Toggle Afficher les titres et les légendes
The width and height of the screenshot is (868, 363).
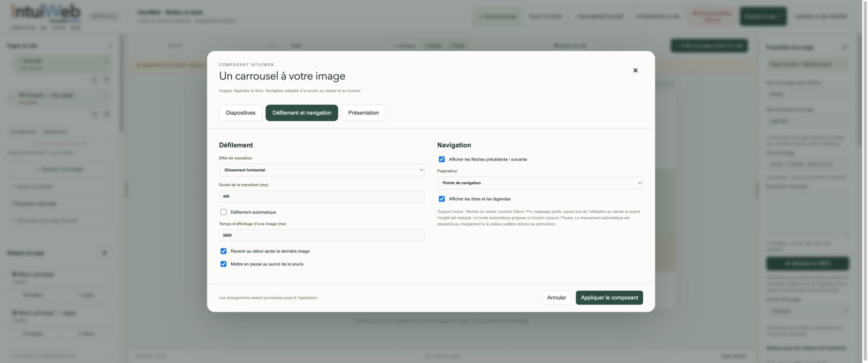point(442,199)
